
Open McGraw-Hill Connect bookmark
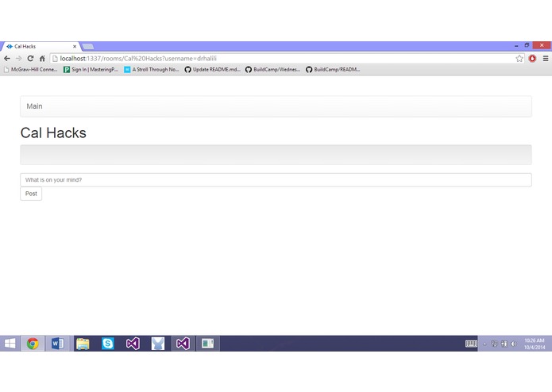click(x=31, y=70)
